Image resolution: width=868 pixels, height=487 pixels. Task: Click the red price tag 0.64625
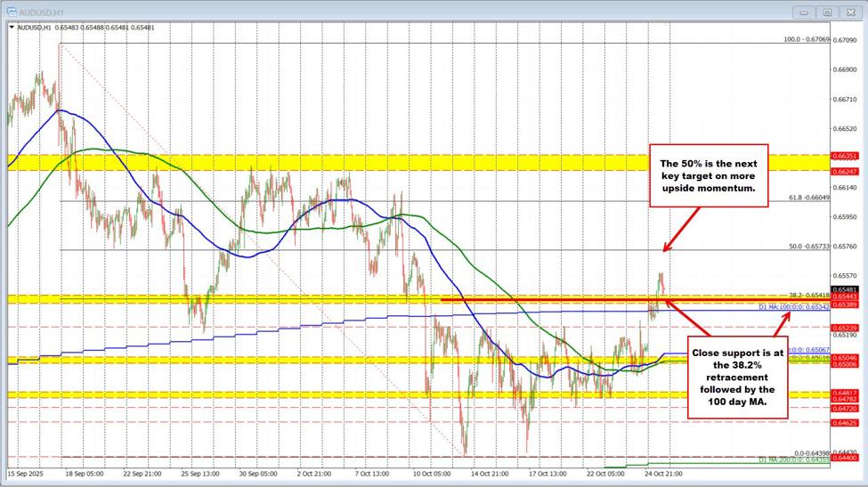846,423
